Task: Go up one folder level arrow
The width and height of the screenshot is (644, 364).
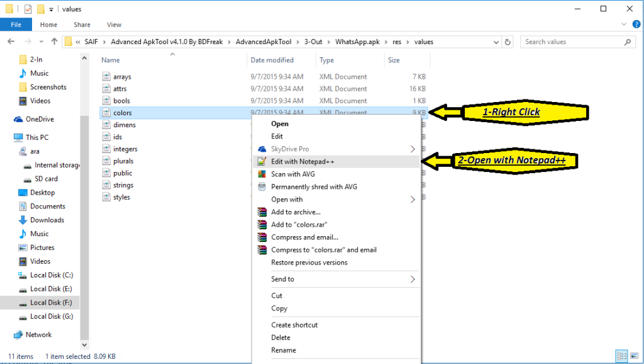Action: (x=54, y=42)
